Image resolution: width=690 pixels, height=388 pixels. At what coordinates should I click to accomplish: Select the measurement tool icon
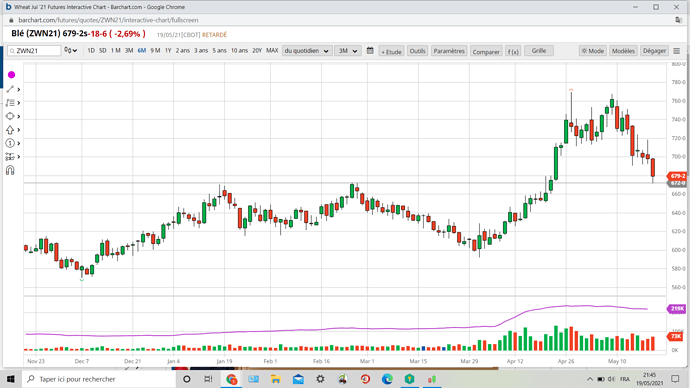pyautogui.click(x=10, y=157)
